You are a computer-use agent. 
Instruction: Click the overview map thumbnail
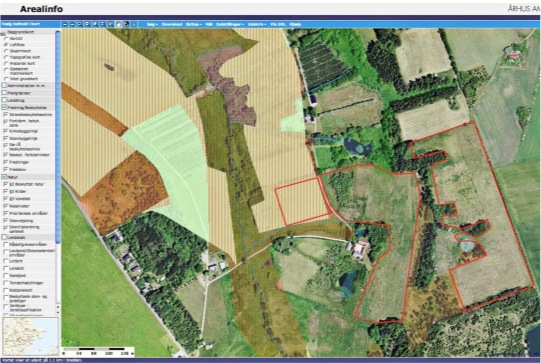click(x=30, y=336)
